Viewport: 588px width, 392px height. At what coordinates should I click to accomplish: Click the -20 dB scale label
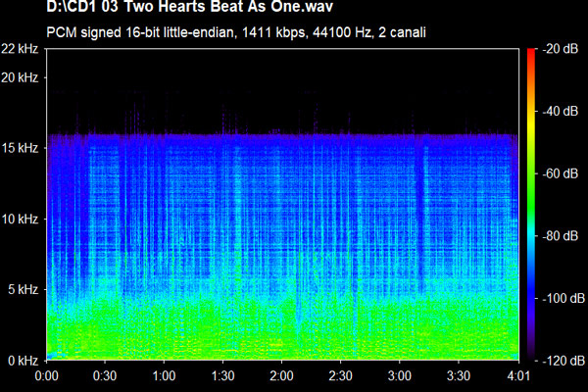click(x=561, y=49)
